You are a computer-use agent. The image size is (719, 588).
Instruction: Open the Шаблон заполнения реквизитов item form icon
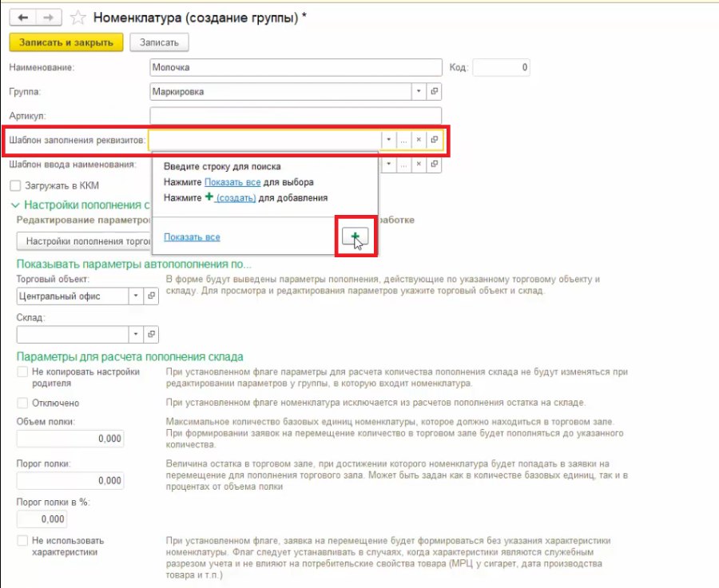(435, 140)
